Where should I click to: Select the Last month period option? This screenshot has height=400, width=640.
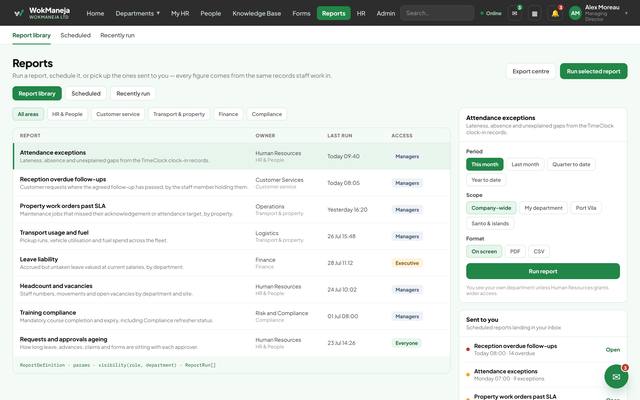click(x=525, y=164)
